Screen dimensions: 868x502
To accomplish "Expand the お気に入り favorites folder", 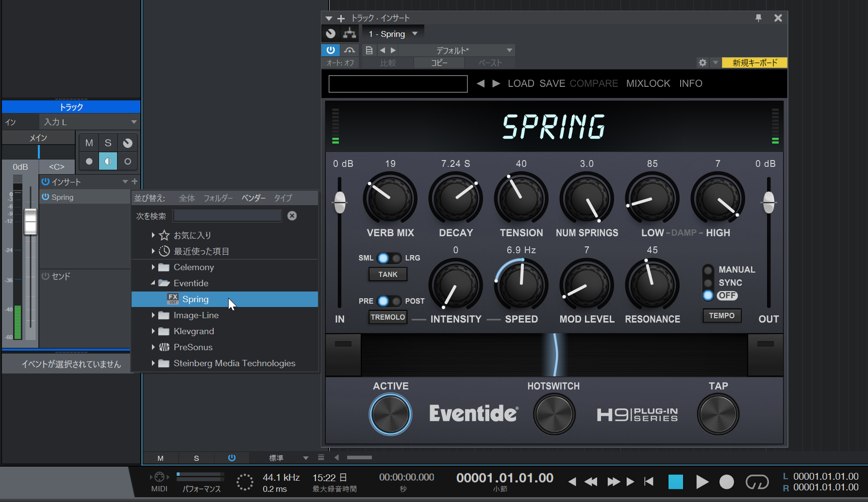I will (153, 235).
